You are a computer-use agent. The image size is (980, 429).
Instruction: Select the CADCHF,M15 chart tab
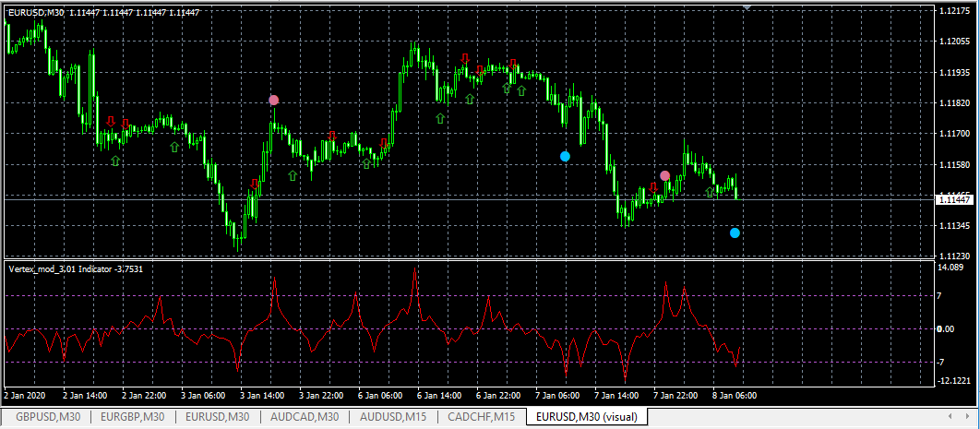tap(479, 417)
